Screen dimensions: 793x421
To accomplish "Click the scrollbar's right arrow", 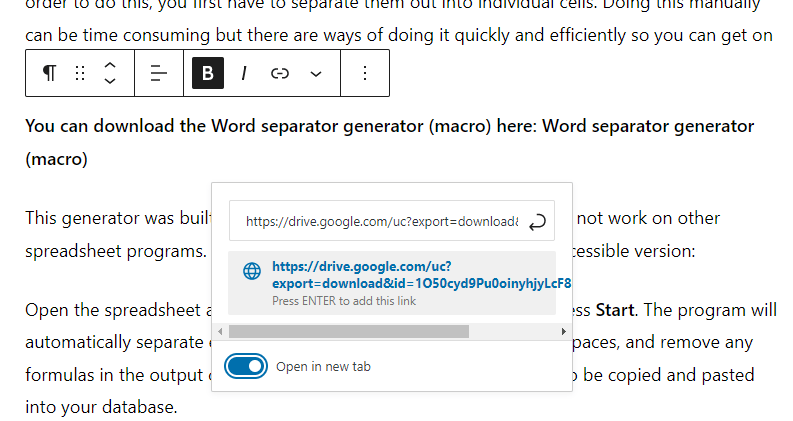I will 565,331.
